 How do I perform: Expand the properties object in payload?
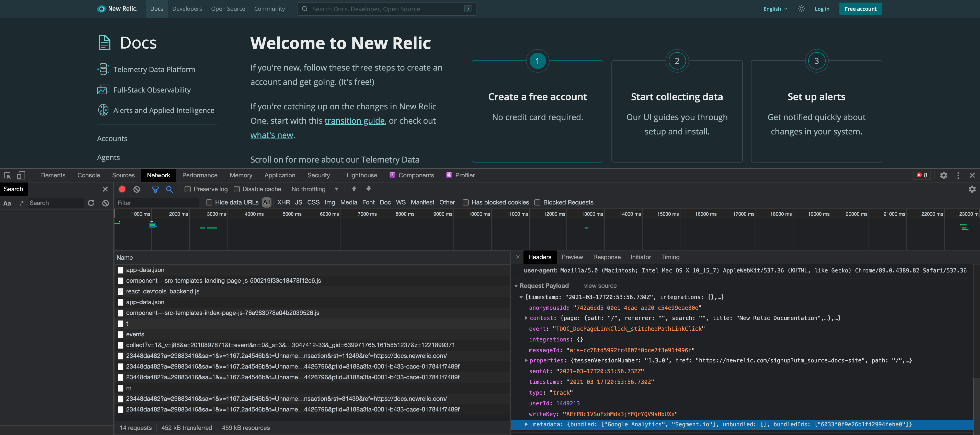526,360
